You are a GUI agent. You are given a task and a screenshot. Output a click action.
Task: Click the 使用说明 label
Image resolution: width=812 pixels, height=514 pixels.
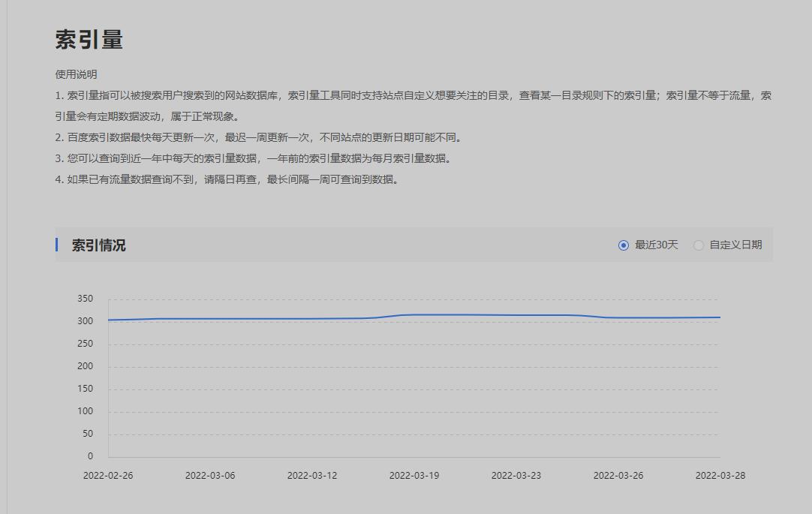76,74
